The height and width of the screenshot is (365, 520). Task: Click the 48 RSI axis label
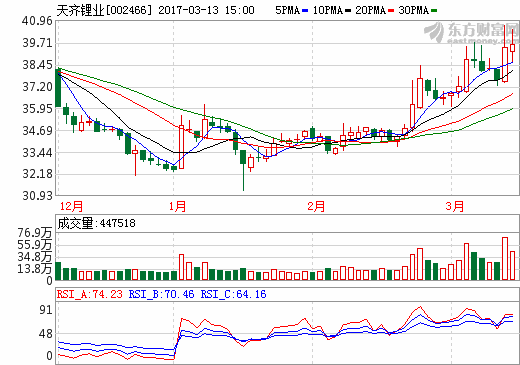(46, 334)
